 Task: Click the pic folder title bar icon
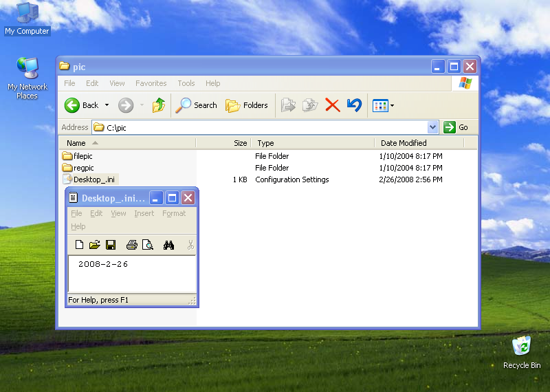pos(64,66)
